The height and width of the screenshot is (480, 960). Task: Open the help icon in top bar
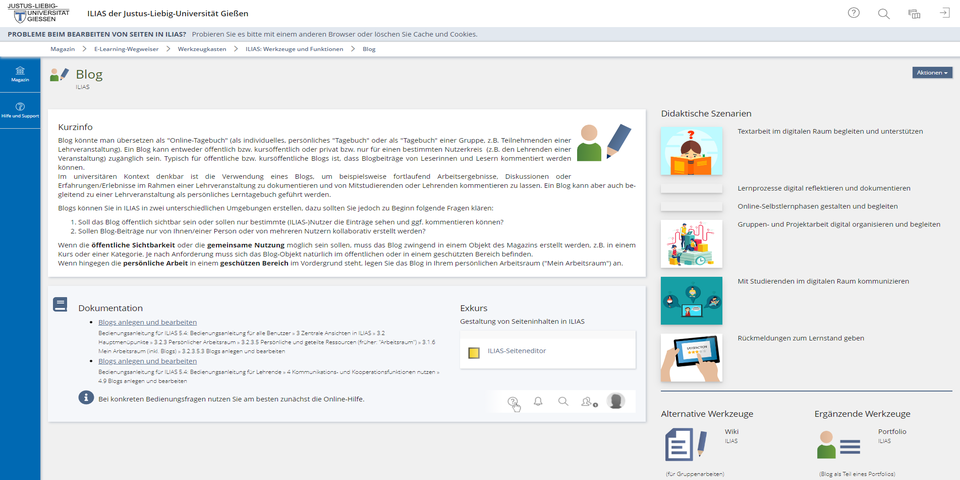click(x=853, y=13)
